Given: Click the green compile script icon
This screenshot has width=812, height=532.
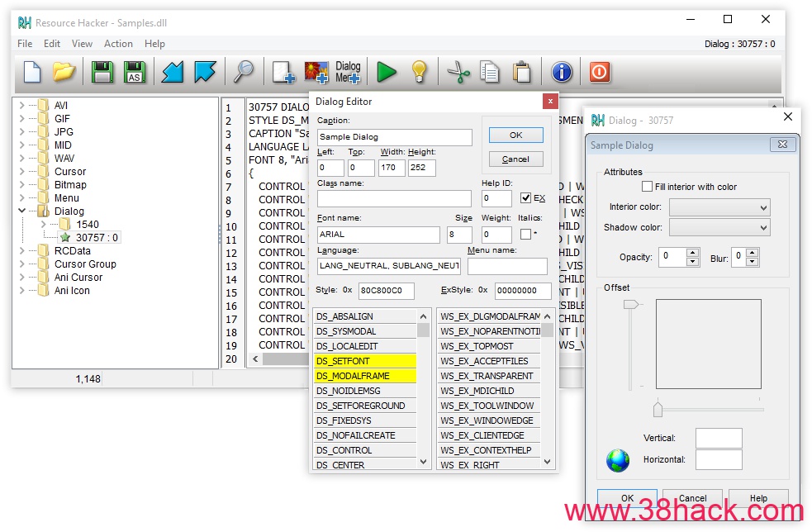Looking at the screenshot, I should coord(386,72).
